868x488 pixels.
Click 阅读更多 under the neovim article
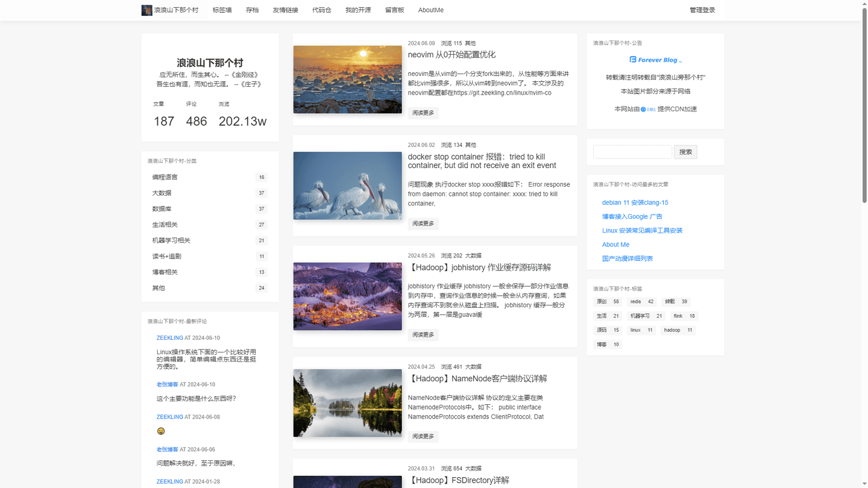(423, 113)
